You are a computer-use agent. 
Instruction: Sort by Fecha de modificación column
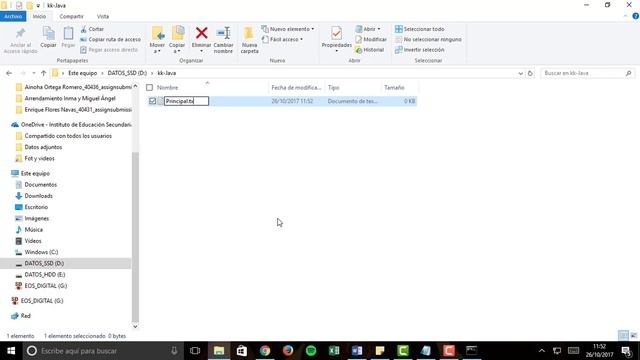click(x=296, y=87)
